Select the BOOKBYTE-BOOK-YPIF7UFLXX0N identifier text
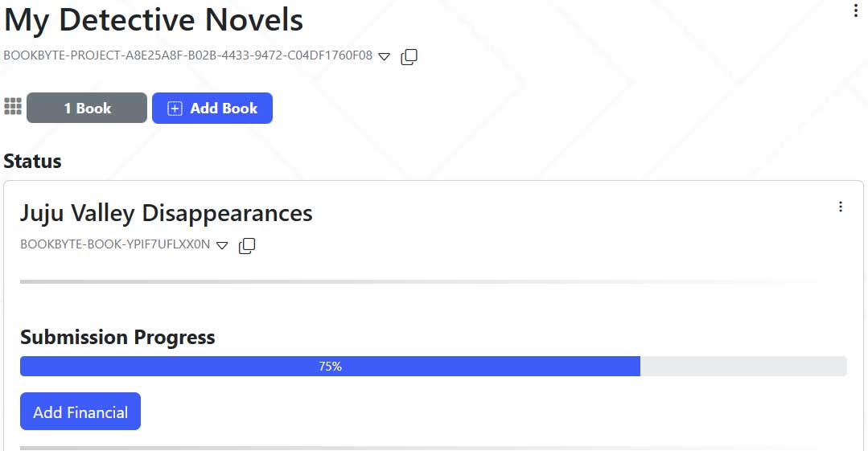 (115, 244)
